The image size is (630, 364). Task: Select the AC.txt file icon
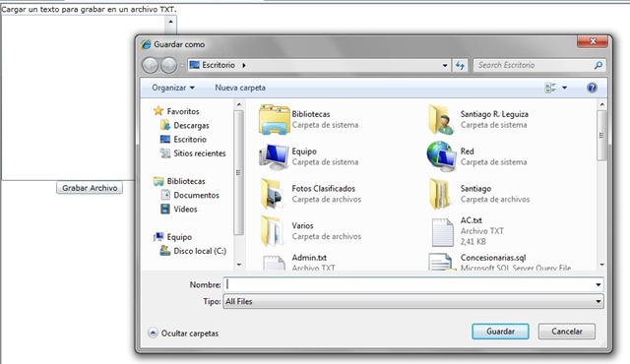(442, 232)
